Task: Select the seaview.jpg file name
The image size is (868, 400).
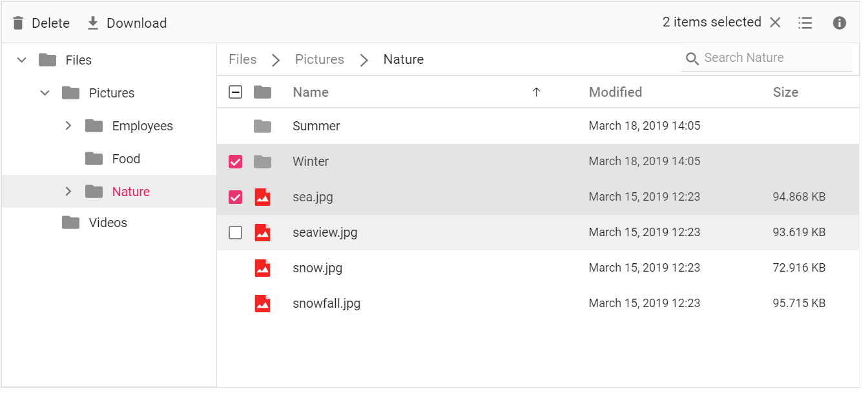Action: coord(325,232)
